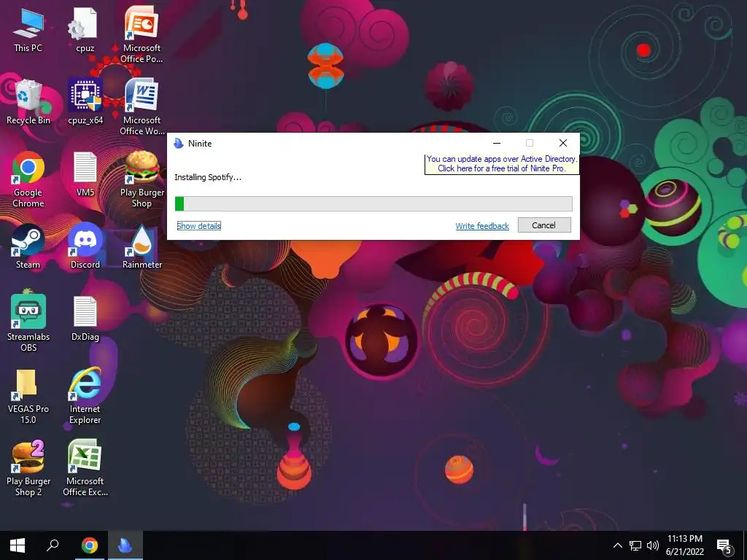Select Google Chrome desktop shortcut

(x=28, y=179)
